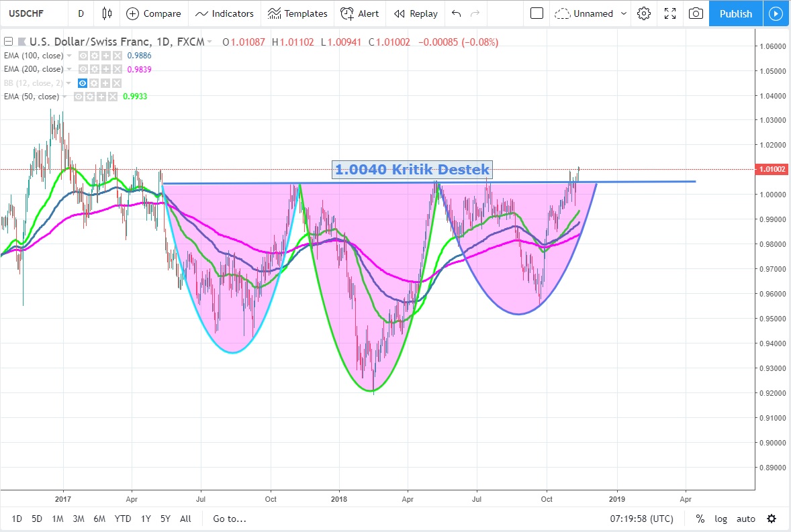The width and height of the screenshot is (791, 532).
Task: Toggle percent scale on price axis
Action: [700, 519]
